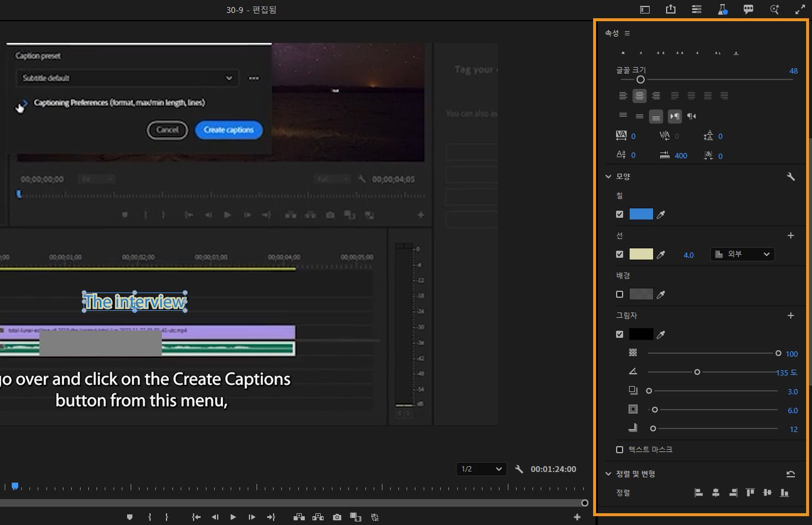Open the stroke position 외부 dropdown
Screen dimensions: 812x525
tap(743, 254)
